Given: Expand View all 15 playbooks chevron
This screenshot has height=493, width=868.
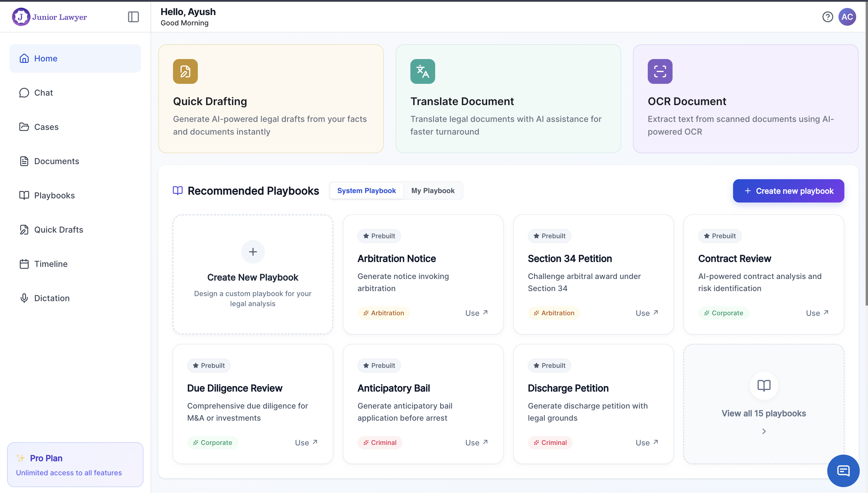Looking at the screenshot, I should click(x=764, y=431).
